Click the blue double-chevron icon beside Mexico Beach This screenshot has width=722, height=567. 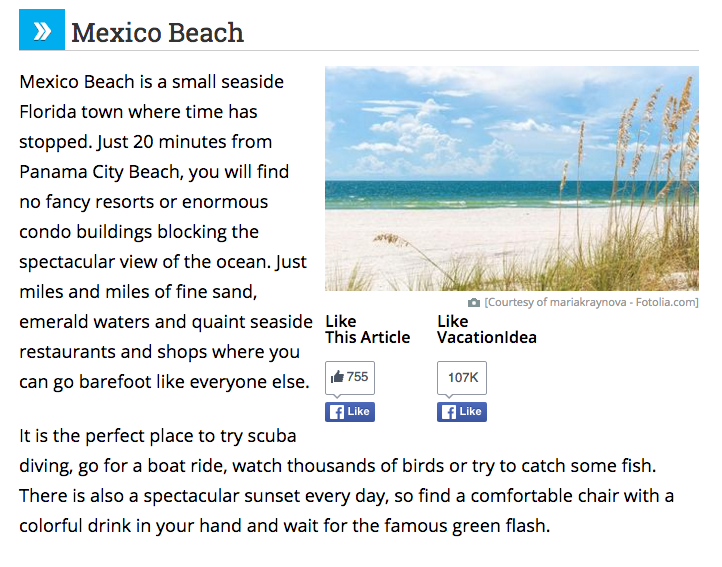click(42, 29)
